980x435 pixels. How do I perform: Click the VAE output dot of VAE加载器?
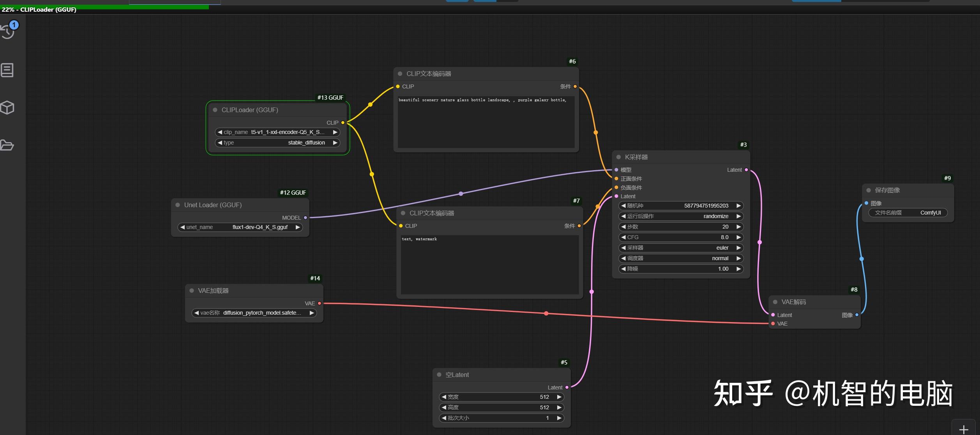tap(320, 303)
